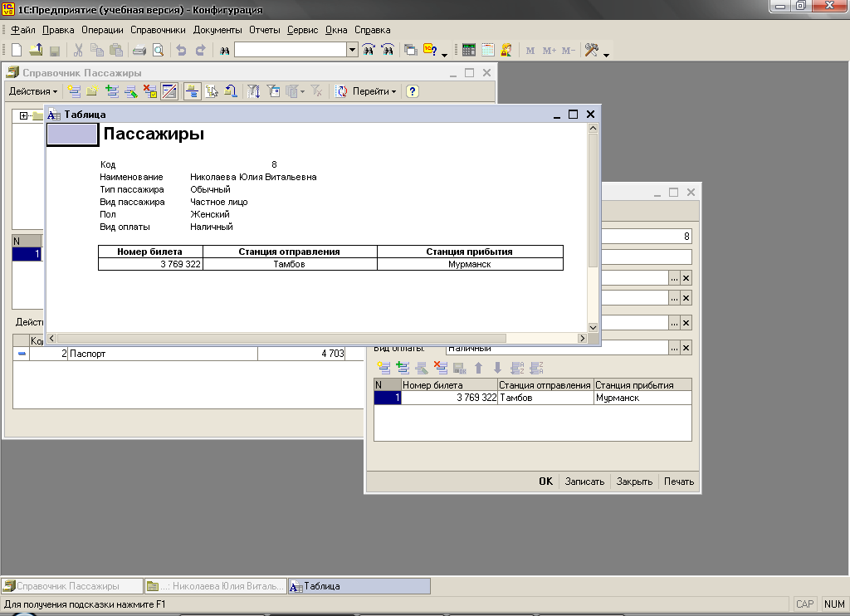Create a new document via toolbar icon
The image size is (850, 616).
16,51
